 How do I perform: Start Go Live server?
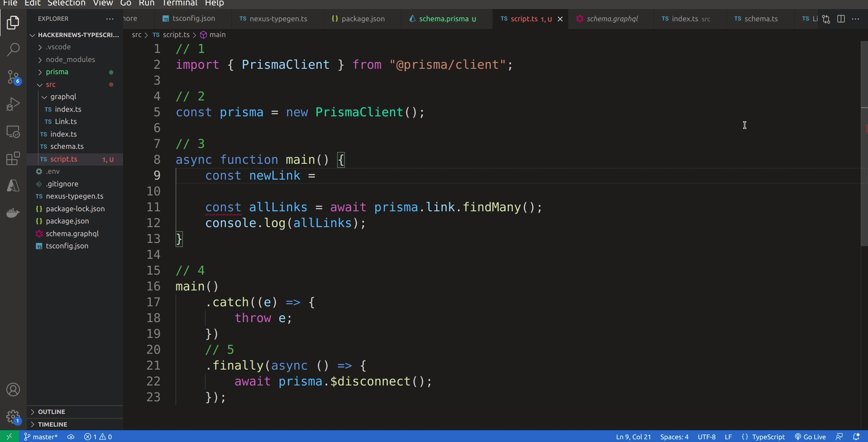tap(810, 437)
